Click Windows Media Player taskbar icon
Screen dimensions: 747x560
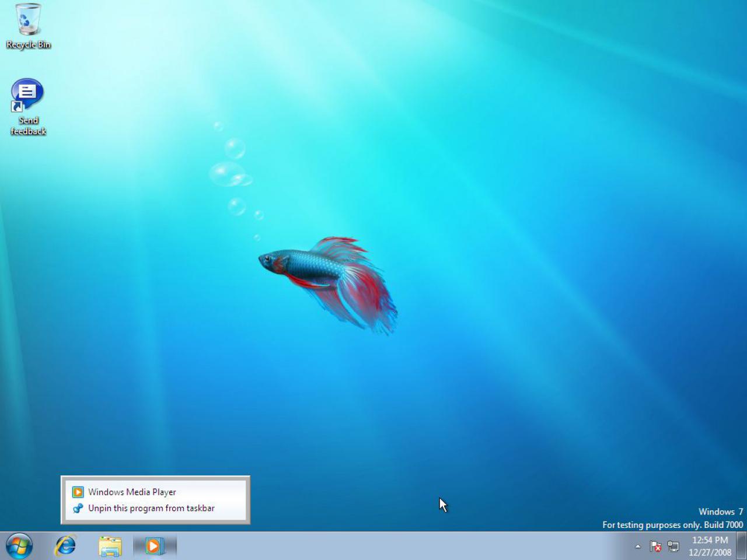[x=154, y=547]
